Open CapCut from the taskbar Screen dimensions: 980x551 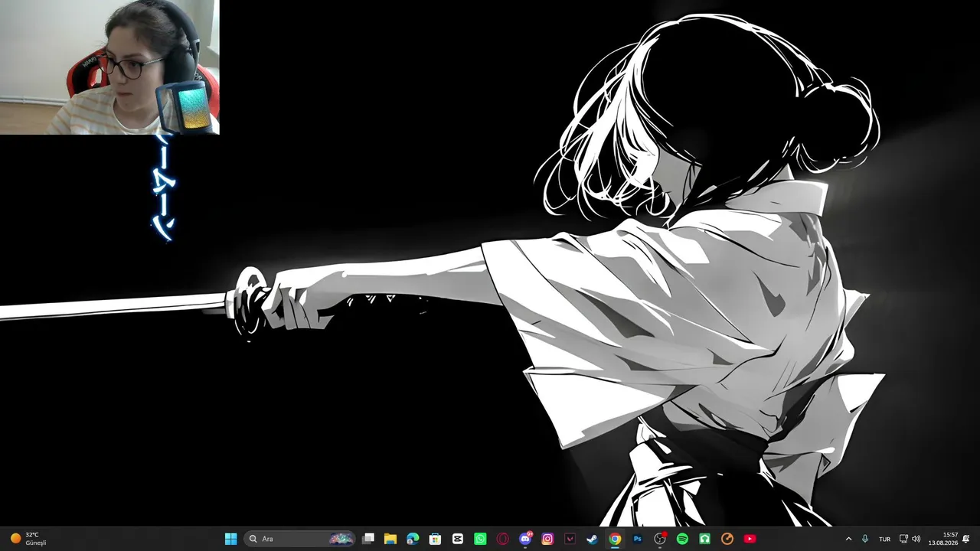458,539
